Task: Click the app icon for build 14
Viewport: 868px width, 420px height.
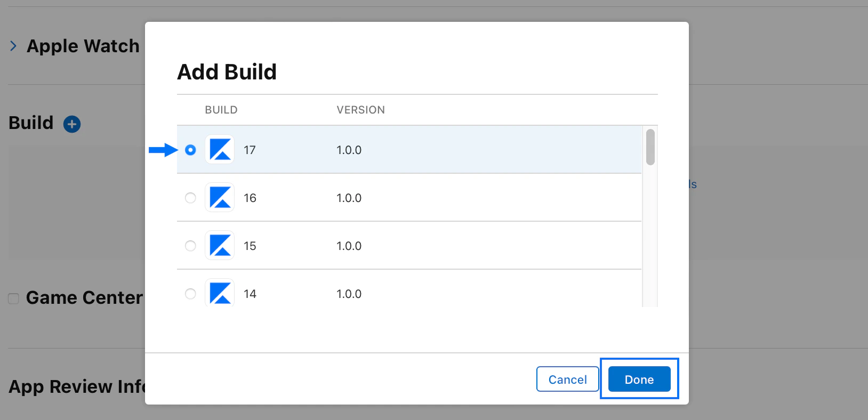Action: pyautogui.click(x=220, y=293)
